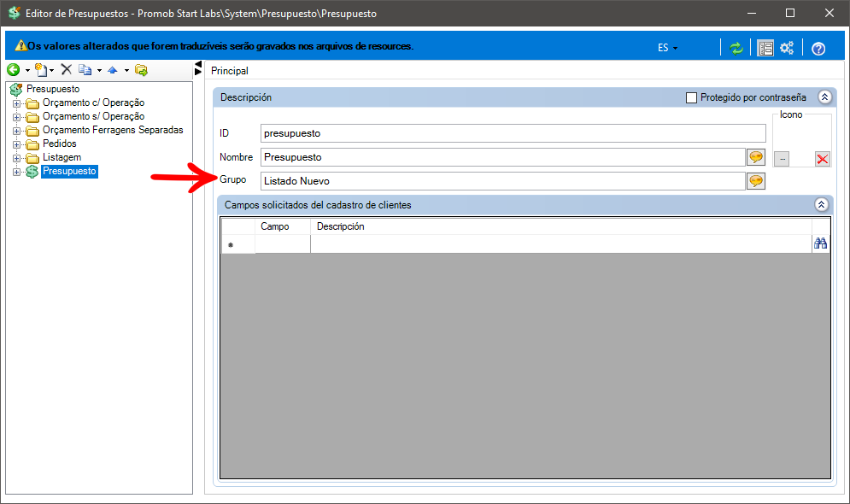Expand the selected Presupuesto node
The width and height of the screenshot is (850, 504).
point(17,172)
